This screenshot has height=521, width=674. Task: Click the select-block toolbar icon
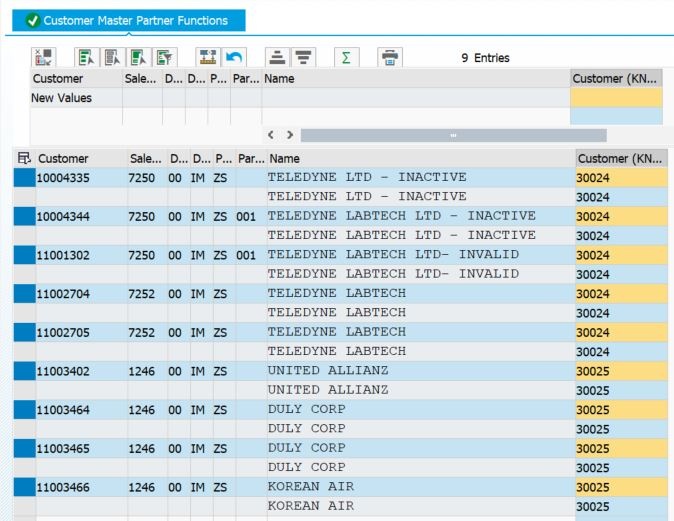pos(138,57)
